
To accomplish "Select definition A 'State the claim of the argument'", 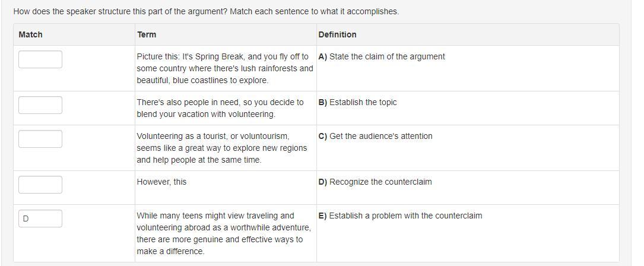I will (382, 56).
